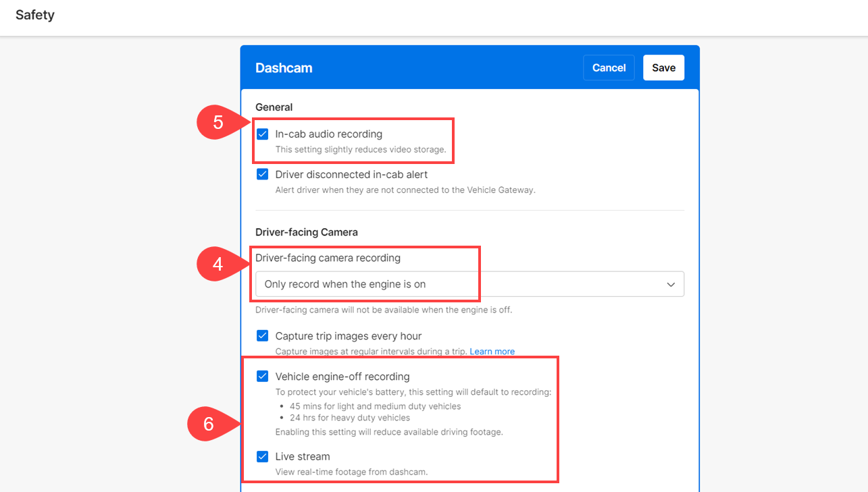Click the red number 6 callout marker
Screen dimensions: 868x492
click(x=209, y=424)
